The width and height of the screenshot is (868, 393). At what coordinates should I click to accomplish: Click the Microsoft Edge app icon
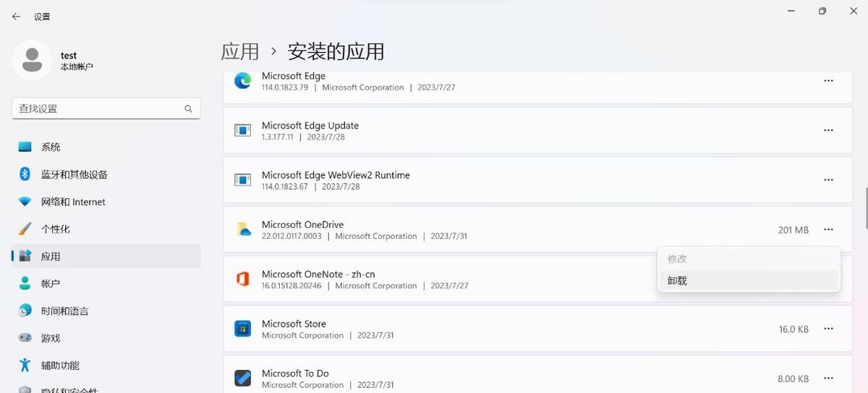point(242,81)
